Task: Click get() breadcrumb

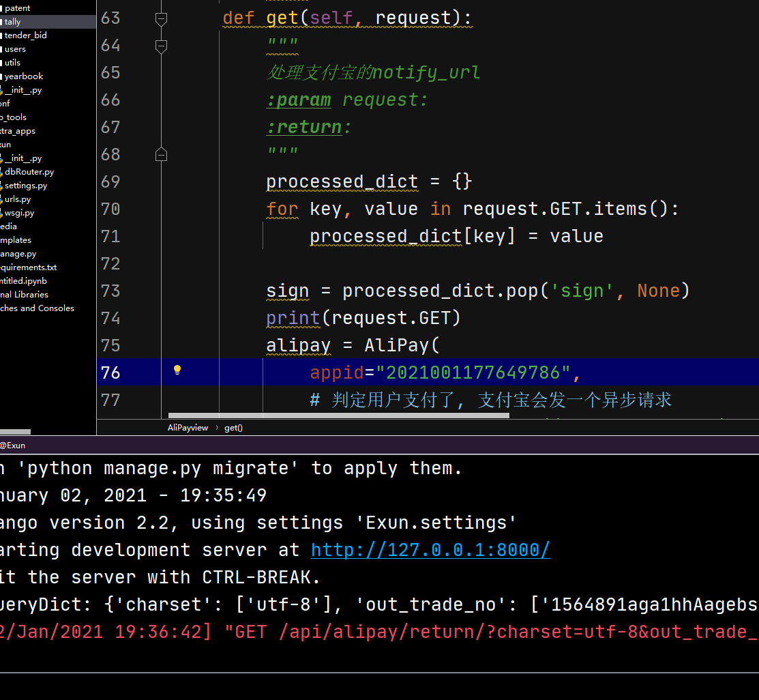Action: coord(233,428)
